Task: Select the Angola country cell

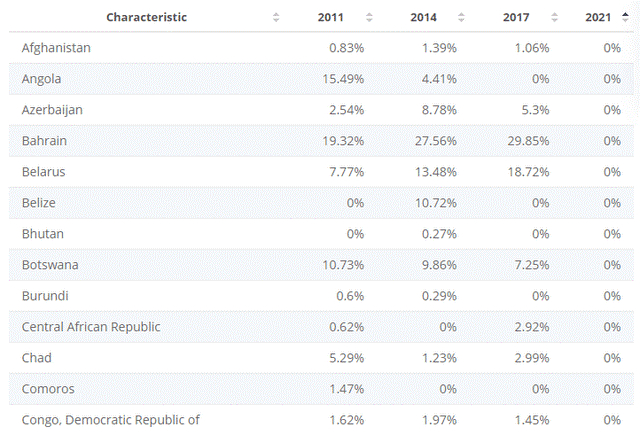Action: pyautogui.click(x=43, y=79)
